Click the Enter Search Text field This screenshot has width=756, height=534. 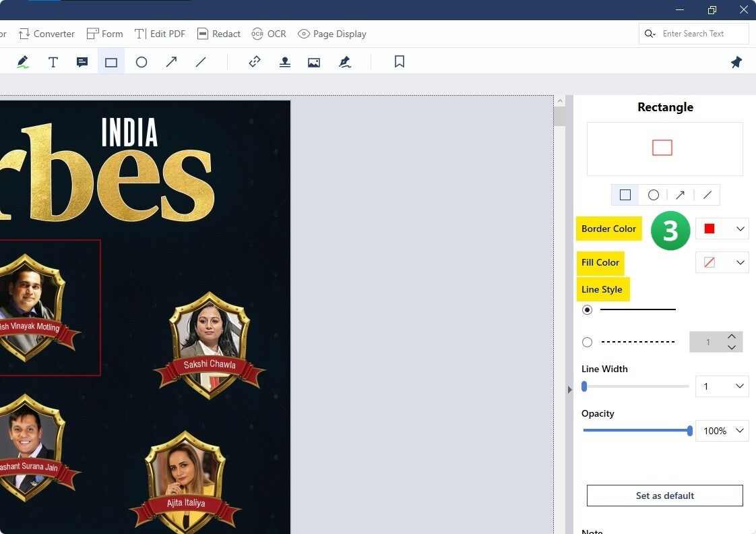point(694,34)
